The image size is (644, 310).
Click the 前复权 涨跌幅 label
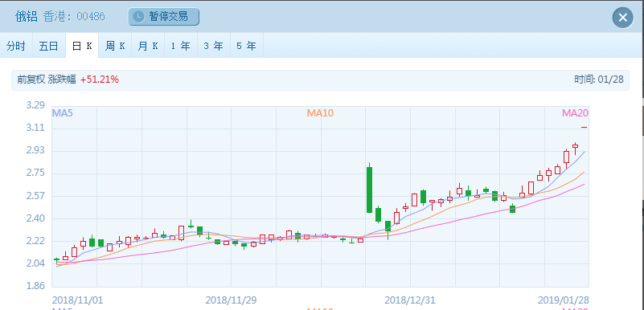pos(47,80)
